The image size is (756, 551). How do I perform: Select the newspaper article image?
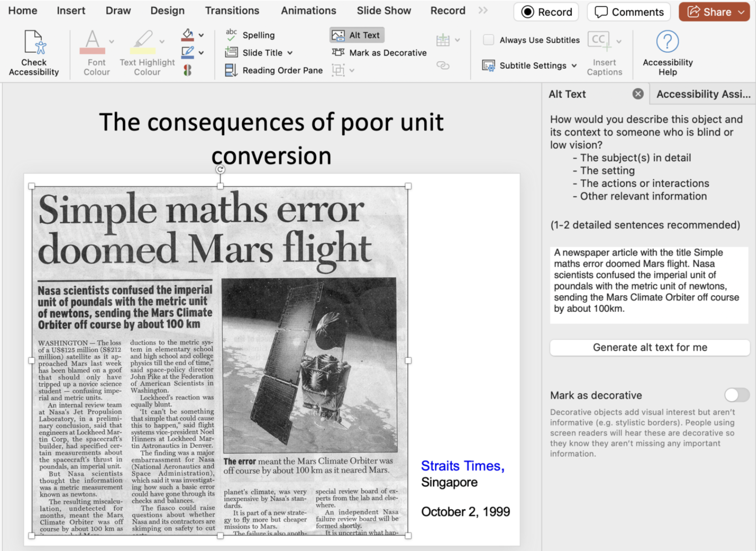(220, 361)
